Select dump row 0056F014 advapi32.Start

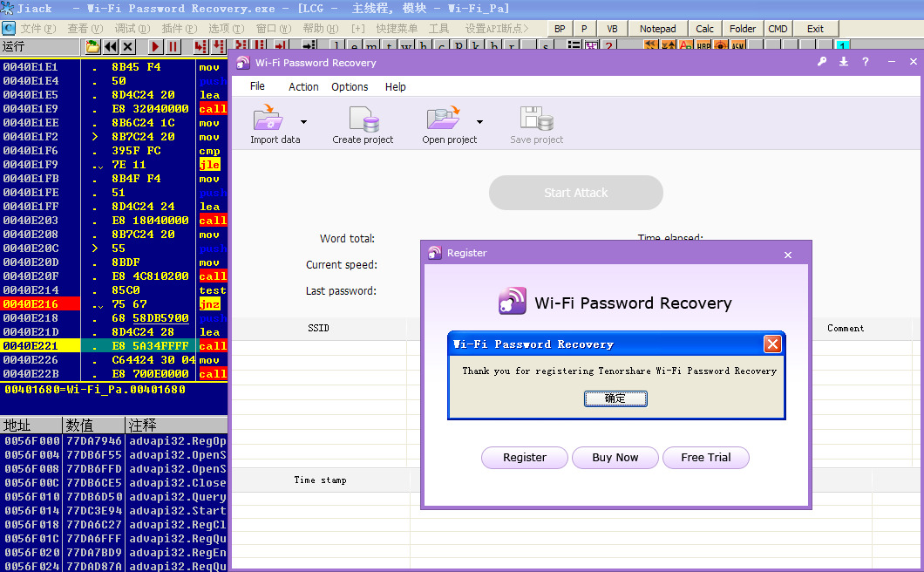tap(113, 510)
